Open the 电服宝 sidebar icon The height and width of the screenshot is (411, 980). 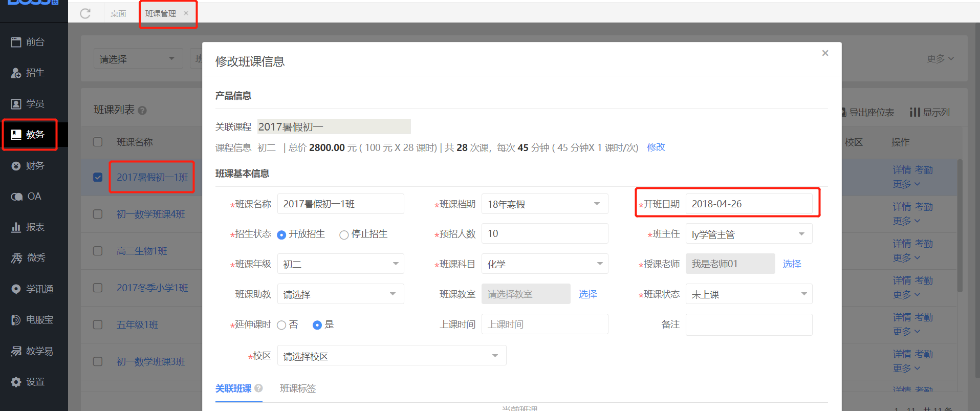tap(16, 320)
